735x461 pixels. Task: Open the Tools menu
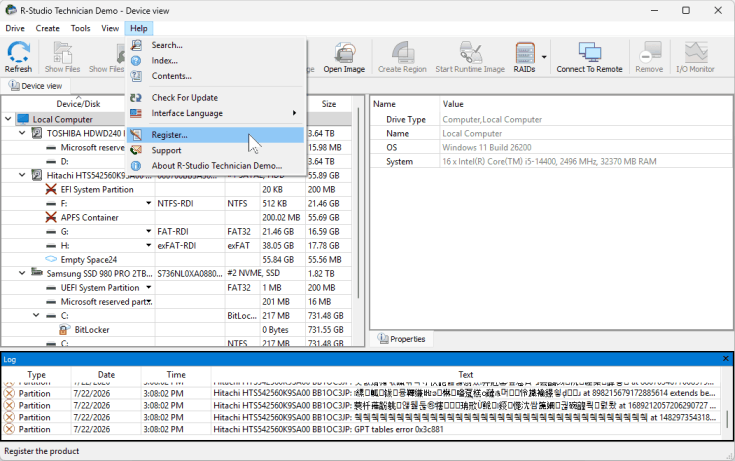(x=81, y=28)
